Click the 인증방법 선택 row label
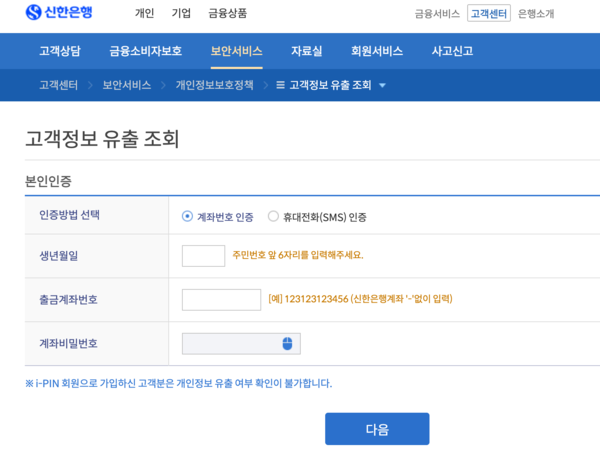The image size is (600, 458). [x=69, y=215]
